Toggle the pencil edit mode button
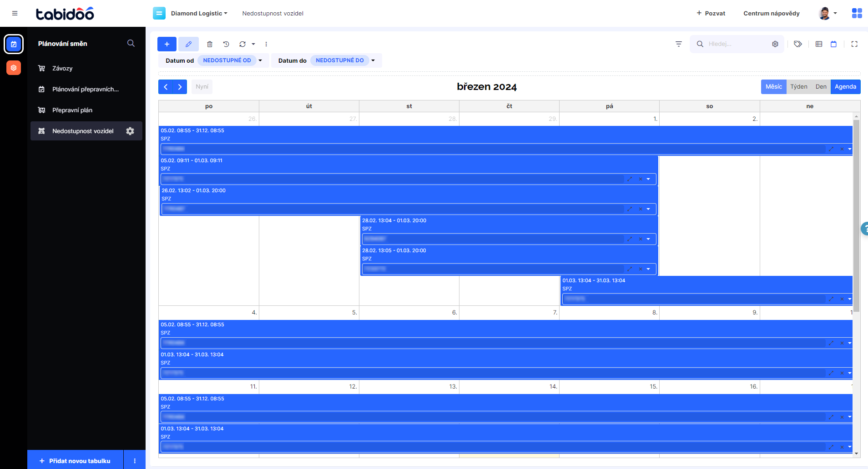 (188, 44)
